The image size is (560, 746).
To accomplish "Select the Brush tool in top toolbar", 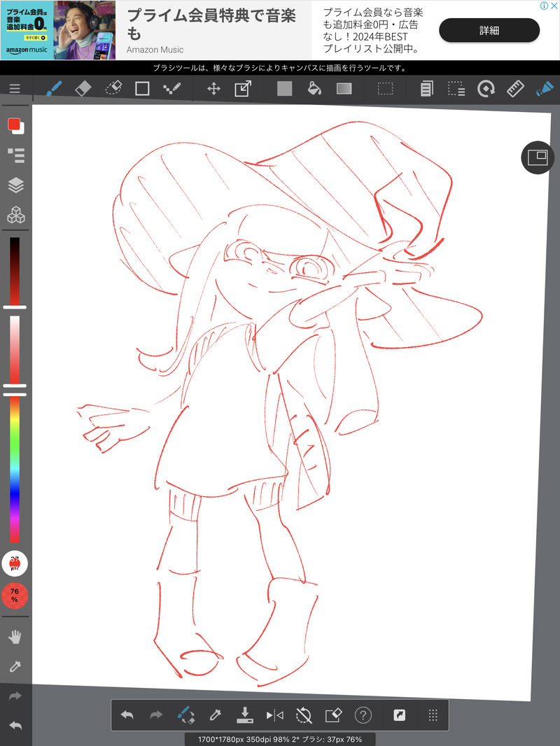I will [54, 88].
